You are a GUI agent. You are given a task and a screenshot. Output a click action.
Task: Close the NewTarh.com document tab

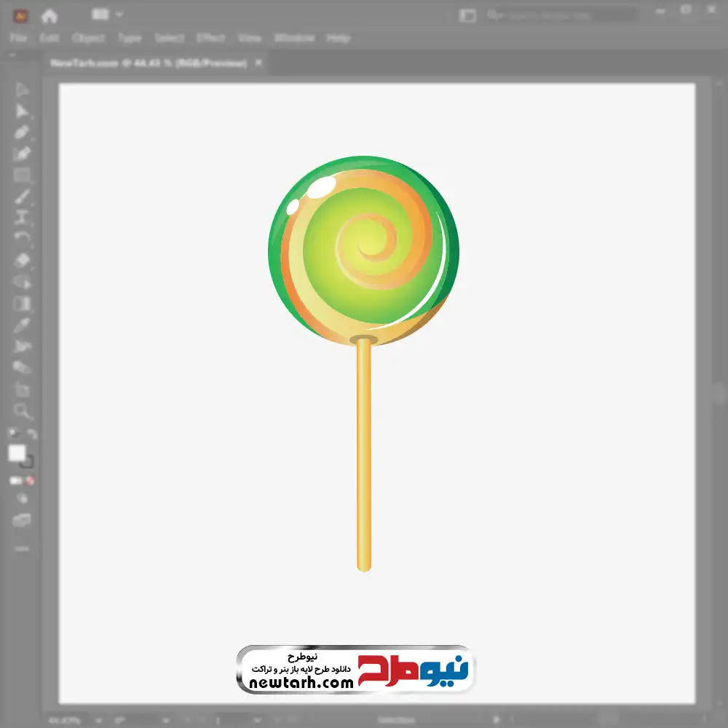click(x=258, y=63)
